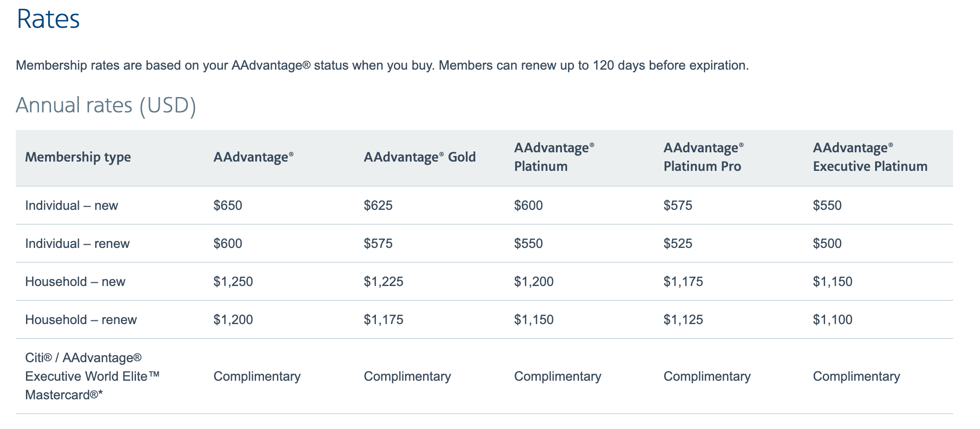
Task: Click the $1,100 Executive Platinum household rate
Action: pyautogui.click(x=832, y=320)
